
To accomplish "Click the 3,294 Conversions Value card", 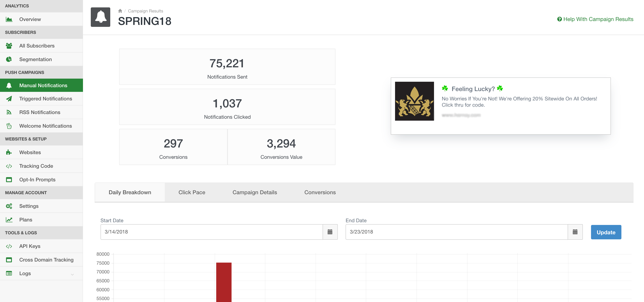I will click(281, 147).
